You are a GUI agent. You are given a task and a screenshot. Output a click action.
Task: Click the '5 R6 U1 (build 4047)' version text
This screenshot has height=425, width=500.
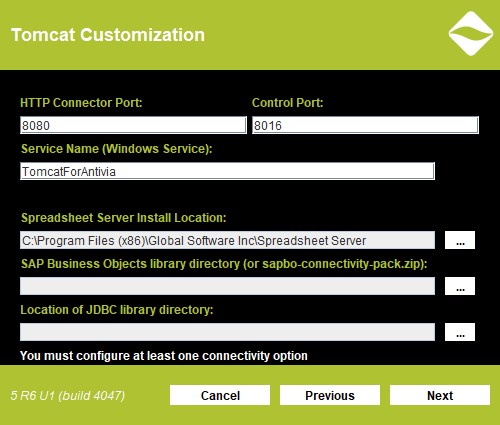(x=68, y=396)
